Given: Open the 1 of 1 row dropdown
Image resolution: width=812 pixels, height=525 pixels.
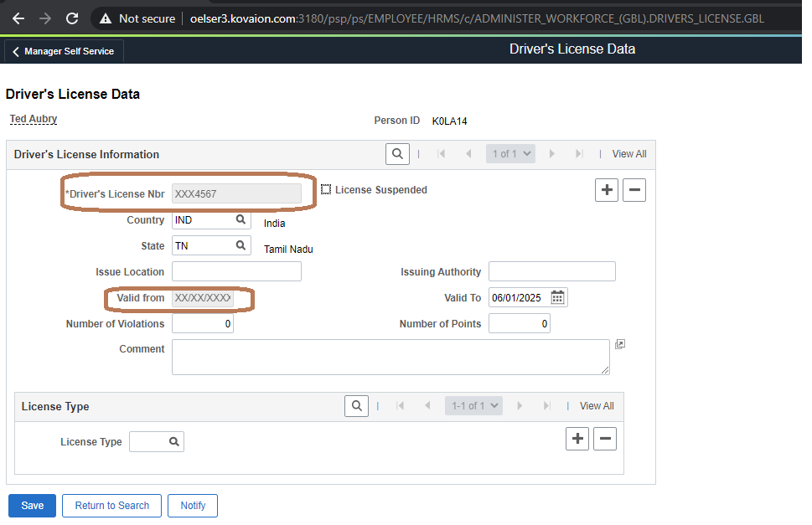Looking at the screenshot, I should [510, 153].
